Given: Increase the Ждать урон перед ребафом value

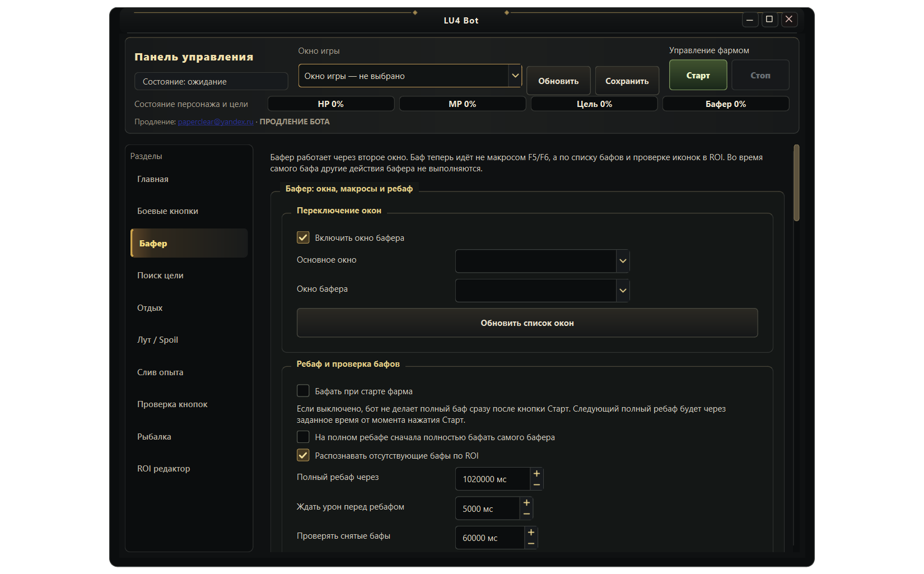Looking at the screenshot, I should [x=526, y=503].
